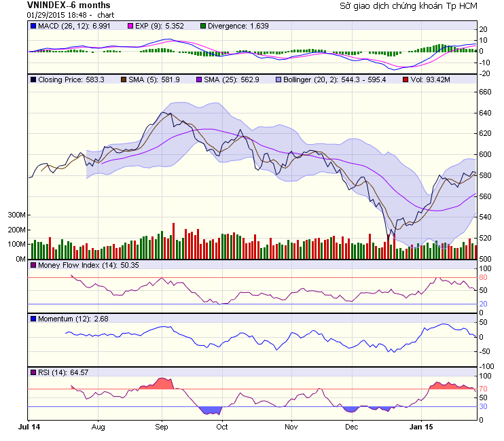Select the Closing Price legend marker
This screenshot has width=504, height=441.
tap(33, 80)
